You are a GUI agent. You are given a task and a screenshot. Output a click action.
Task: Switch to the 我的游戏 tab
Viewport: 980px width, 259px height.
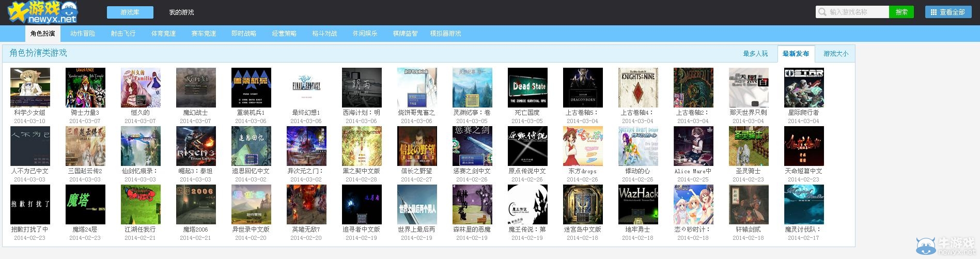tap(181, 12)
